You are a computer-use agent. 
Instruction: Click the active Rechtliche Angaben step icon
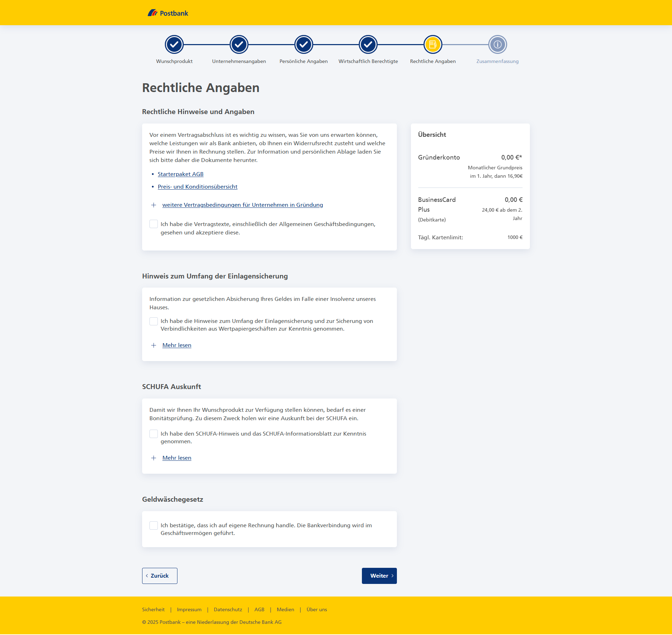[x=433, y=44]
